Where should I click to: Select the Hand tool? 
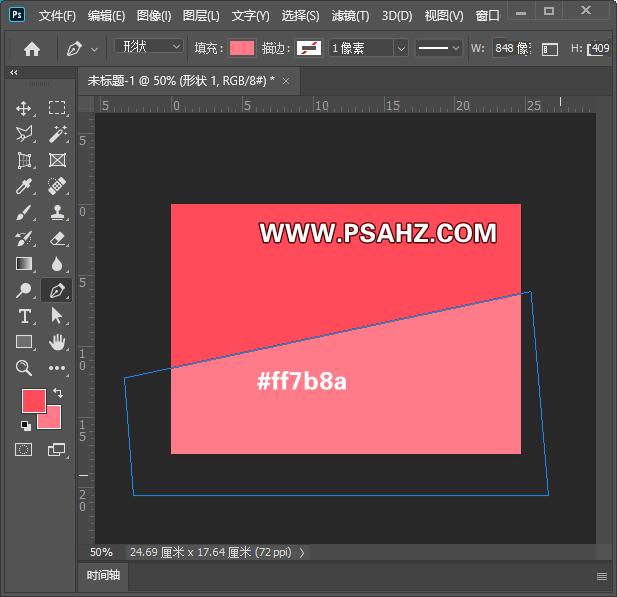coord(57,342)
